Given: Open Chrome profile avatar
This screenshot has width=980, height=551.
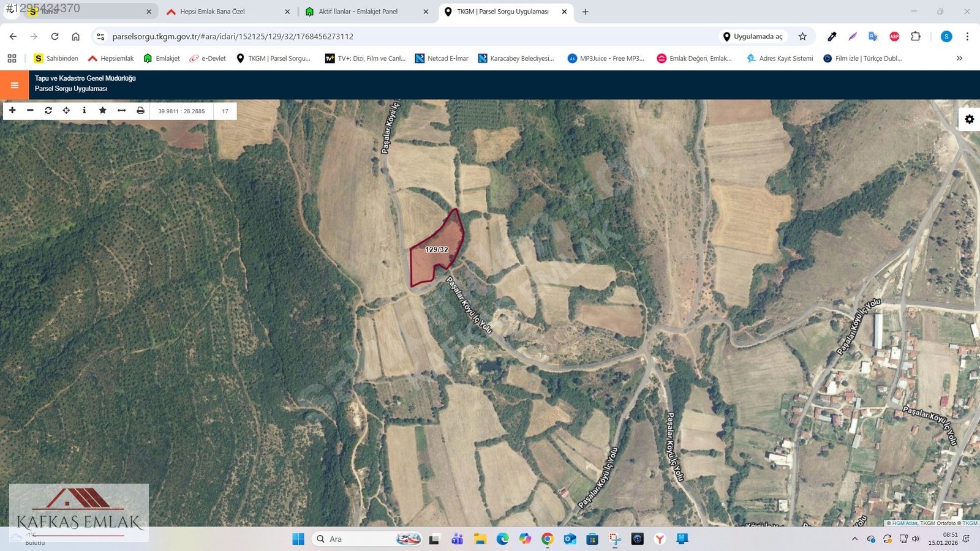Looking at the screenshot, I should [946, 37].
